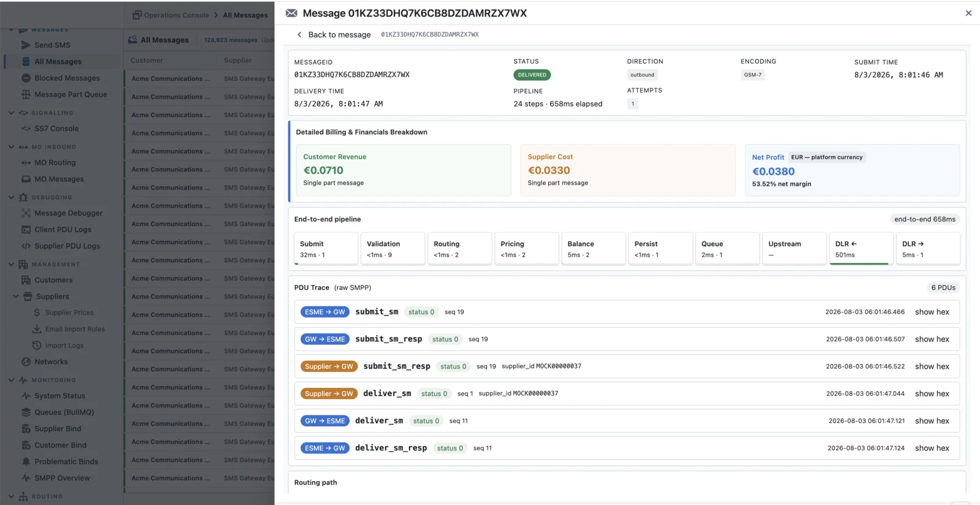Collapse the Monitoring section
The width and height of the screenshot is (980, 505).
click(11, 380)
